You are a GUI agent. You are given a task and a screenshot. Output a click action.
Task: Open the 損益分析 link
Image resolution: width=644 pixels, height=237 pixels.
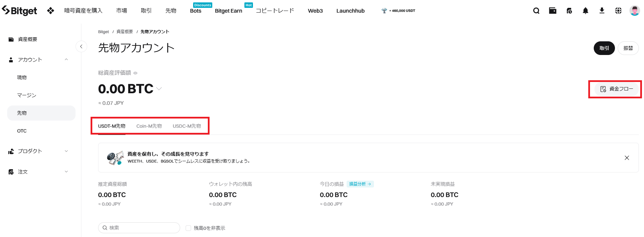point(360,184)
